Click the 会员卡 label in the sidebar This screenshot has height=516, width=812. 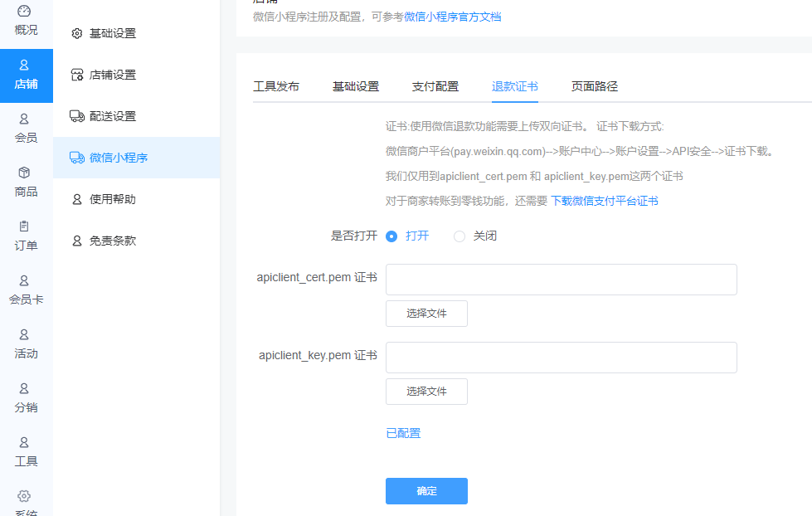(26, 299)
